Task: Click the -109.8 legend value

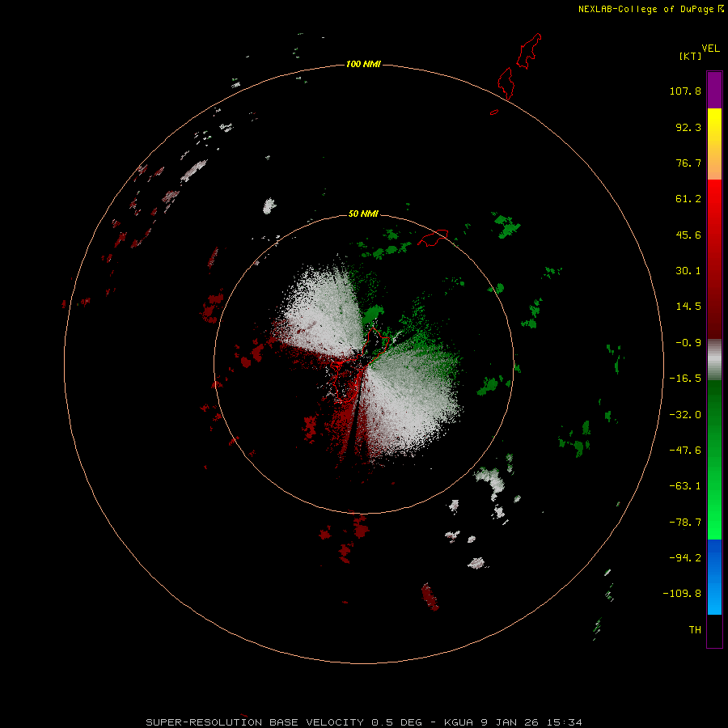Action: [x=682, y=594]
